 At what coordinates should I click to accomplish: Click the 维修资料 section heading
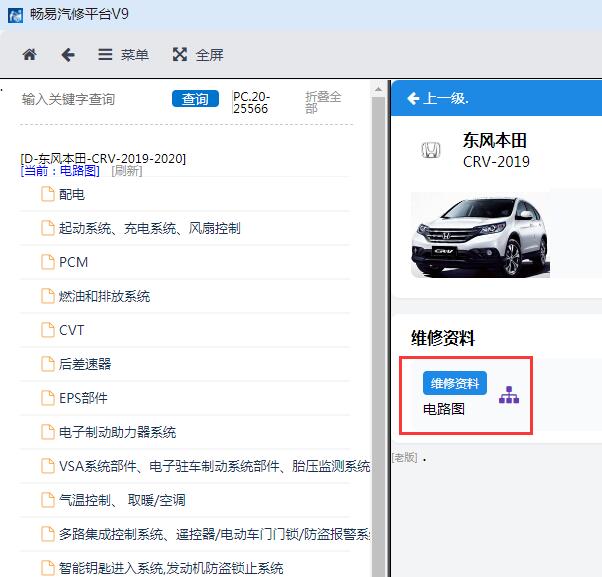[443, 338]
